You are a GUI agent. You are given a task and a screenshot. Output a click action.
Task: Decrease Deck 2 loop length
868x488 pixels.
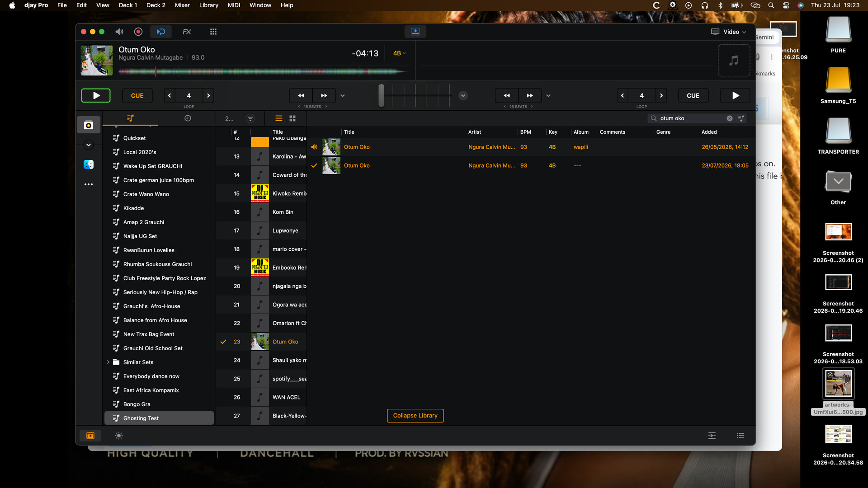pyautogui.click(x=623, y=95)
